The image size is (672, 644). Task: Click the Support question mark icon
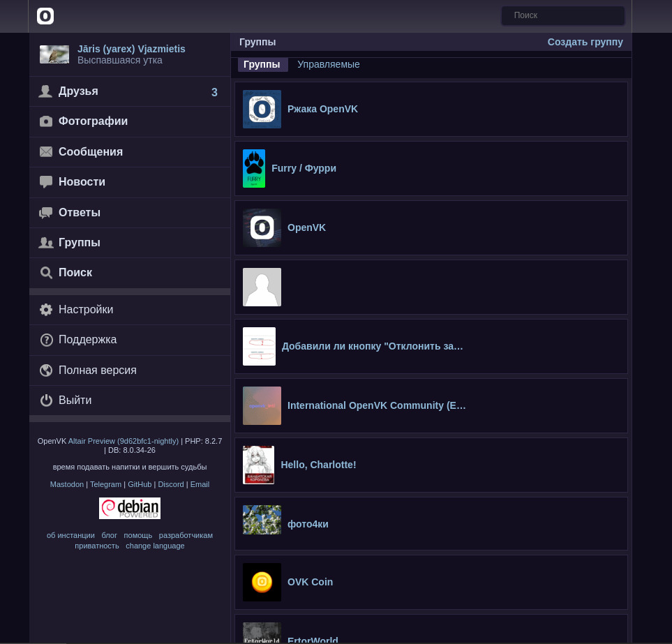click(x=46, y=340)
